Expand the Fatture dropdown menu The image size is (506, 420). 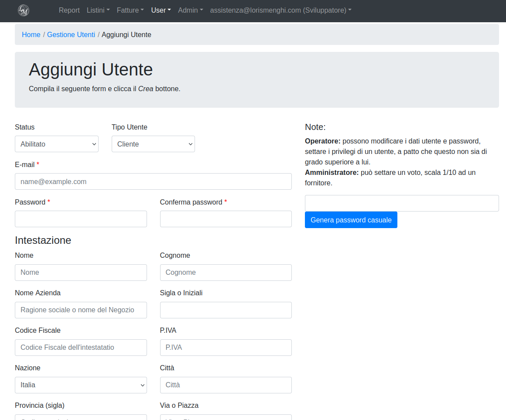[130, 10]
